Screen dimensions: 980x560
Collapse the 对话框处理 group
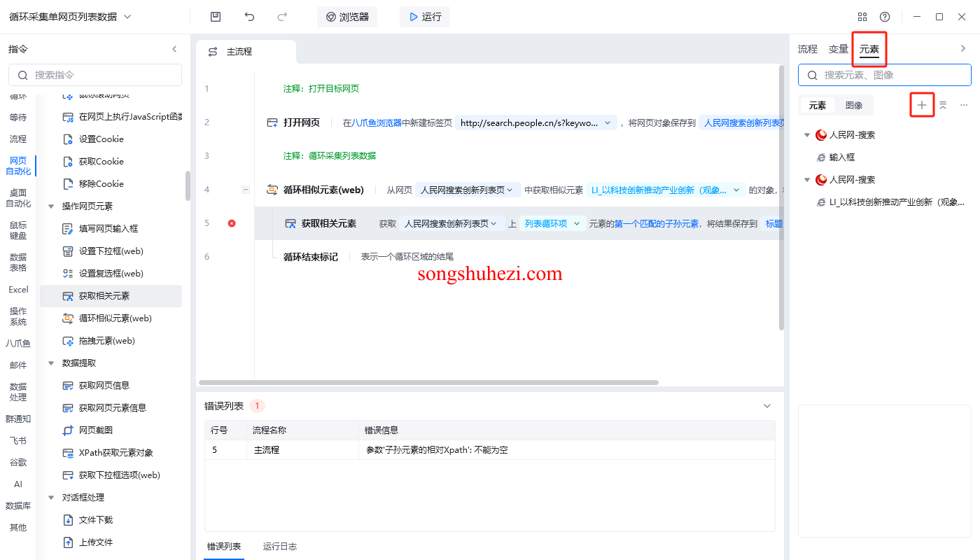point(51,498)
